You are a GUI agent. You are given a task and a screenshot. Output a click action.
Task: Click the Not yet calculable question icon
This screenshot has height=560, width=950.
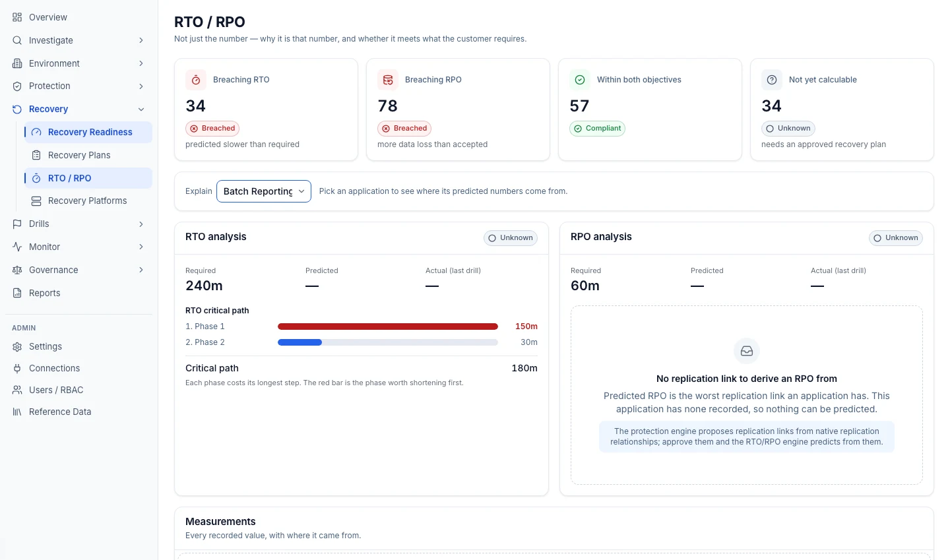point(772,80)
